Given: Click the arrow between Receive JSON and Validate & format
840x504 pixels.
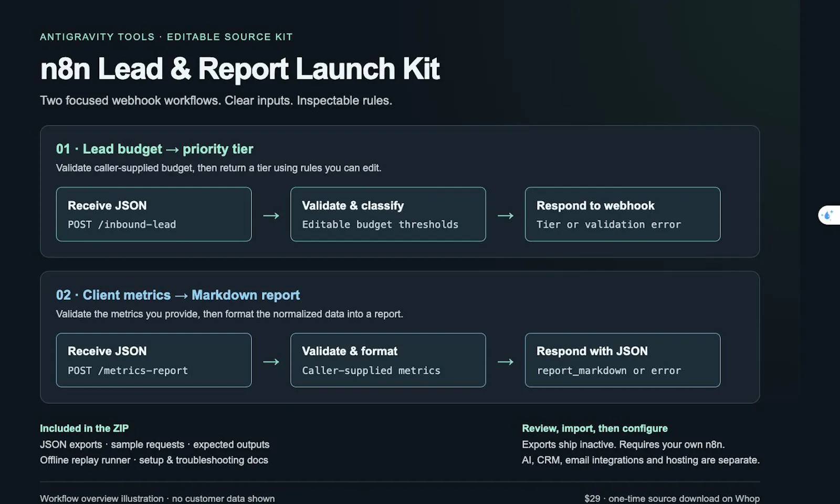Looking at the screenshot, I should (x=271, y=362).
